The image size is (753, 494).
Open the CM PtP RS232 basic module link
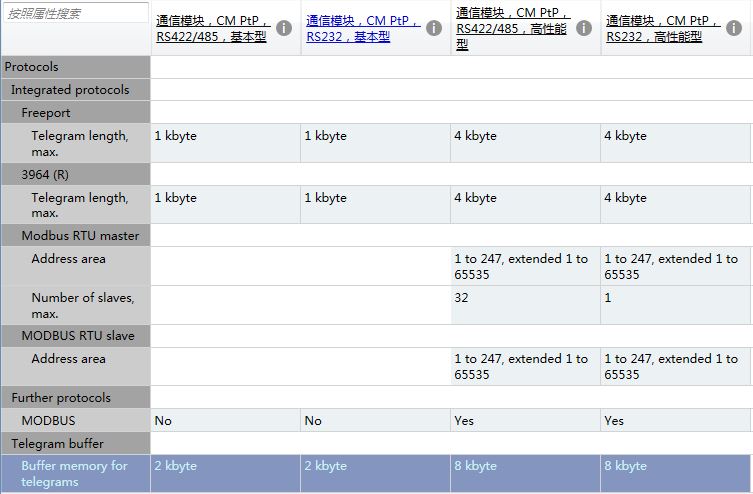coord(363,28)
